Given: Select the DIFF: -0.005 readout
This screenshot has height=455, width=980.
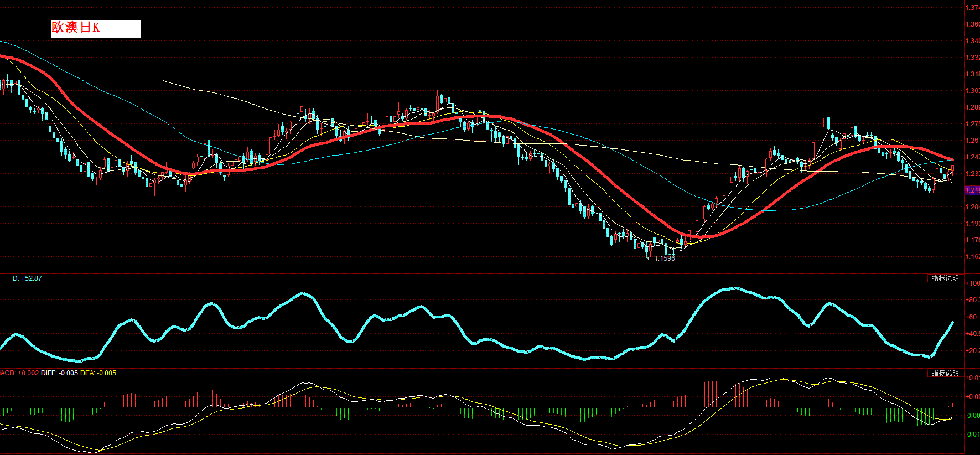Looking at the screenshot, I should click(59, 373).
